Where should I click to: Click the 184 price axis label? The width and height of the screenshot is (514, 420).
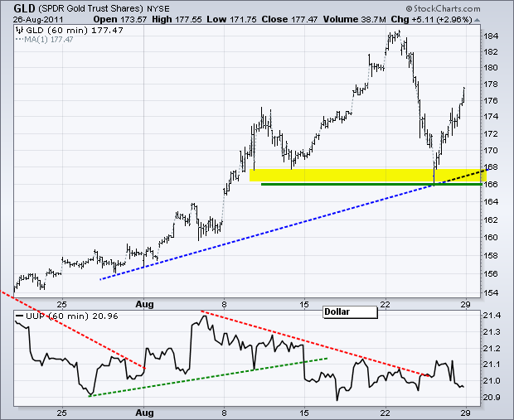click(x=491, y=36)
